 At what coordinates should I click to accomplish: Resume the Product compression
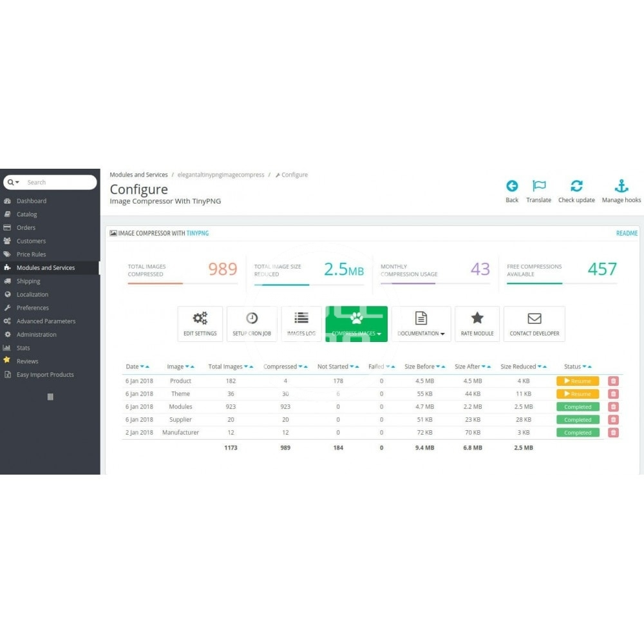point(578,381)
